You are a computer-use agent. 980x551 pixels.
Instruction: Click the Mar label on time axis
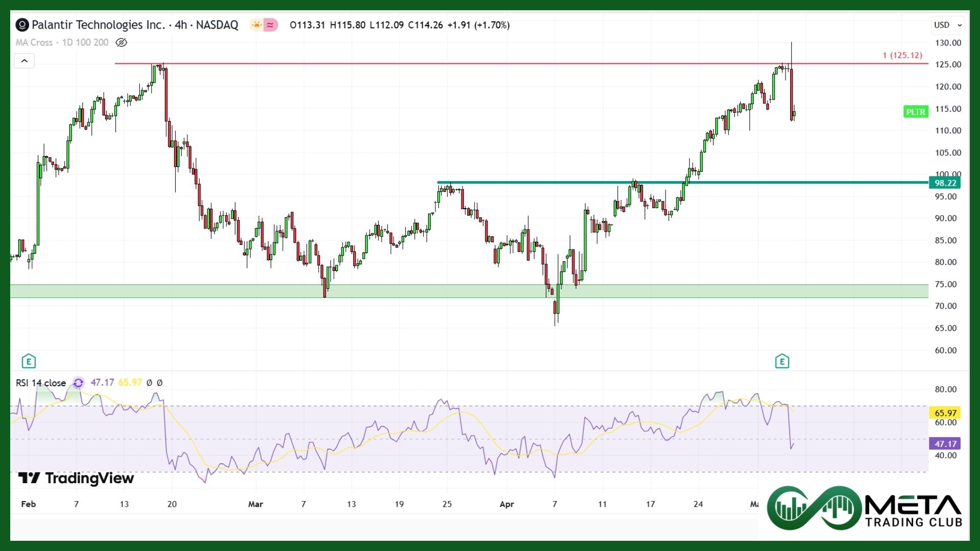(255, 504)
